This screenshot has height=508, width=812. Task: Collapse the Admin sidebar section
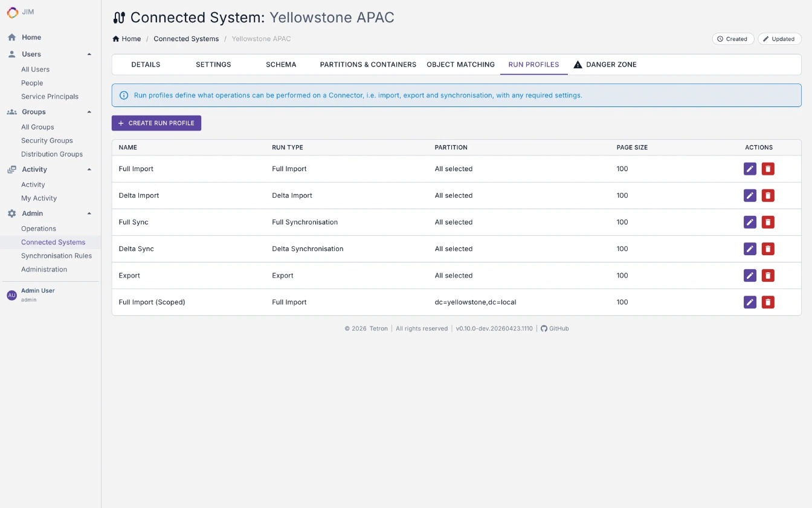coord(89,213)
